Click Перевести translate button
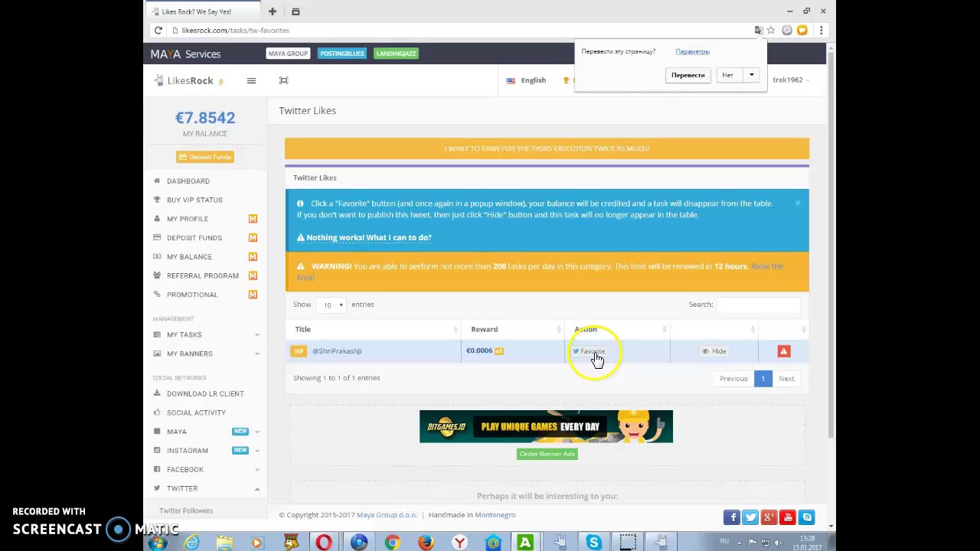This screenshot has width=980, height=551. coord(688,75)
